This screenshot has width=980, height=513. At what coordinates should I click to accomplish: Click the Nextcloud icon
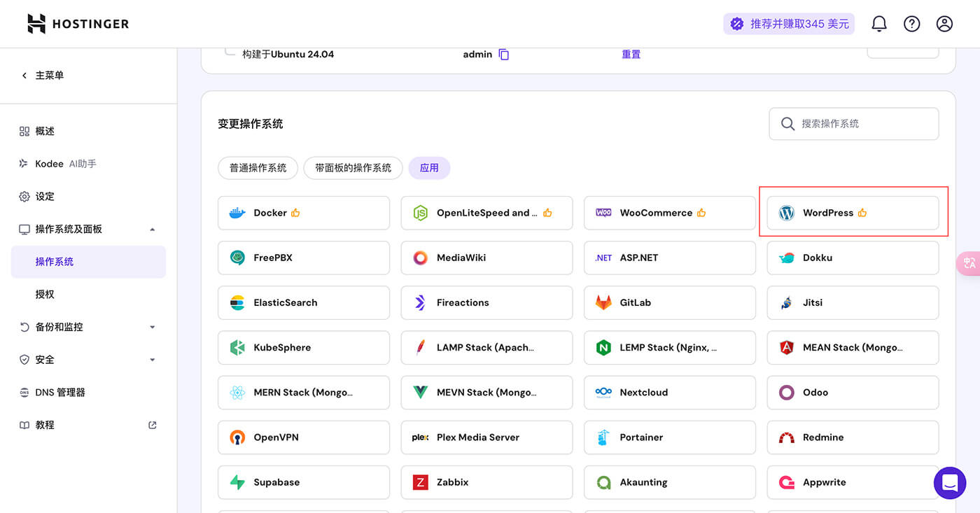pyautogui.click(x=603, y=392)
